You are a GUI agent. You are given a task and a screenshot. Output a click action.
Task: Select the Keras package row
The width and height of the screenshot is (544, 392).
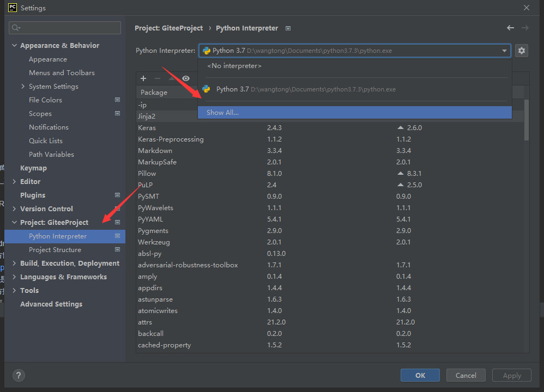330,127
